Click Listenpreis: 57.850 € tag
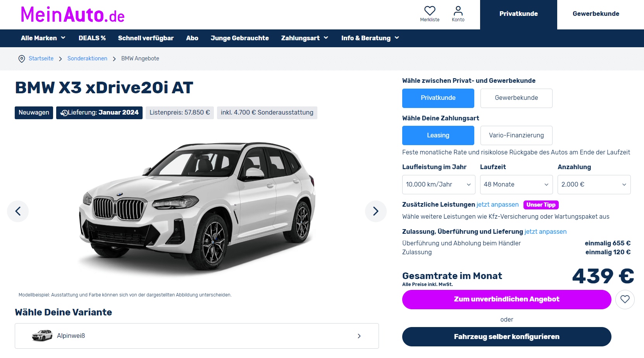 (x=180, y=113)
